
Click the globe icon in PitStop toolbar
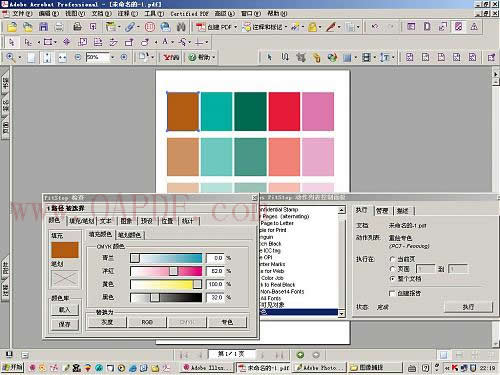pos(332,57)
